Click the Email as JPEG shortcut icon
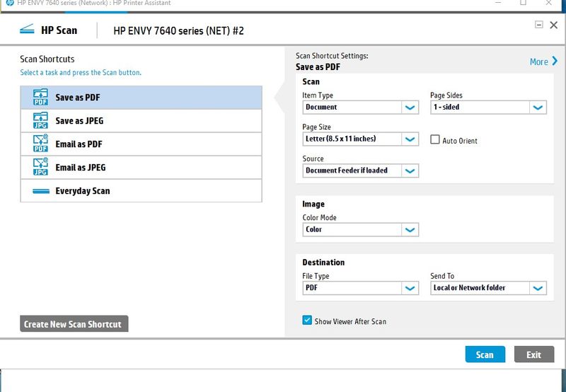Image resolution: width=566 pixels, height=392 pixels. (40, 168)
